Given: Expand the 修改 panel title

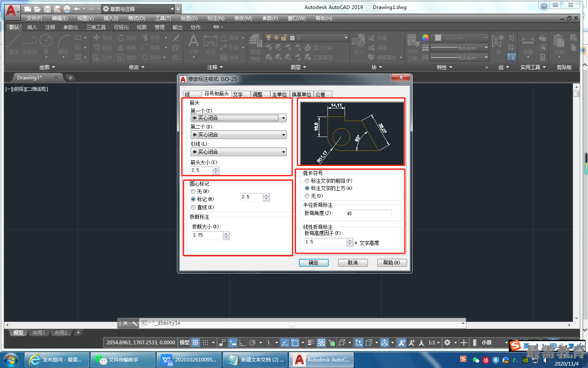Looking at the screenshot, I should pyautogui.click(x=137, y=67).
